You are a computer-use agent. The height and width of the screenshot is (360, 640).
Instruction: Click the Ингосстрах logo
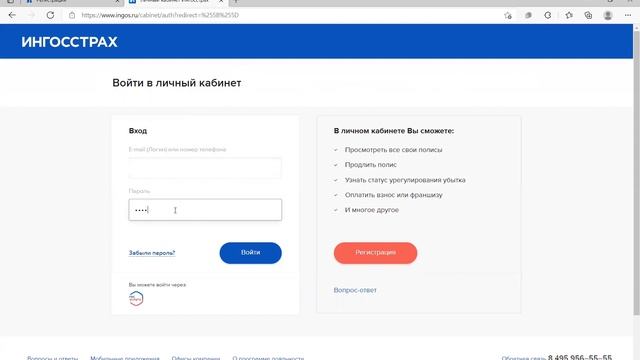[x=69, y=42]
